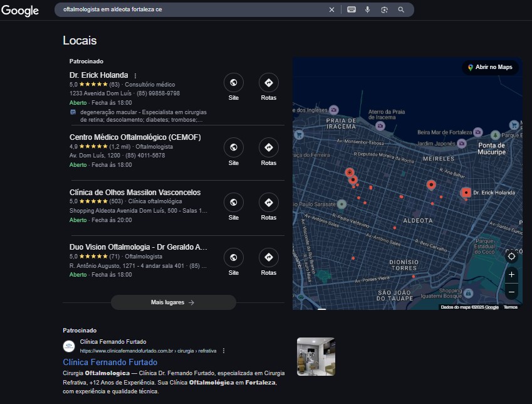Open Centro Médico Oftalmológico (CEMOF) listing
Viewport: 532px width, 404px height.
[135, 137]
